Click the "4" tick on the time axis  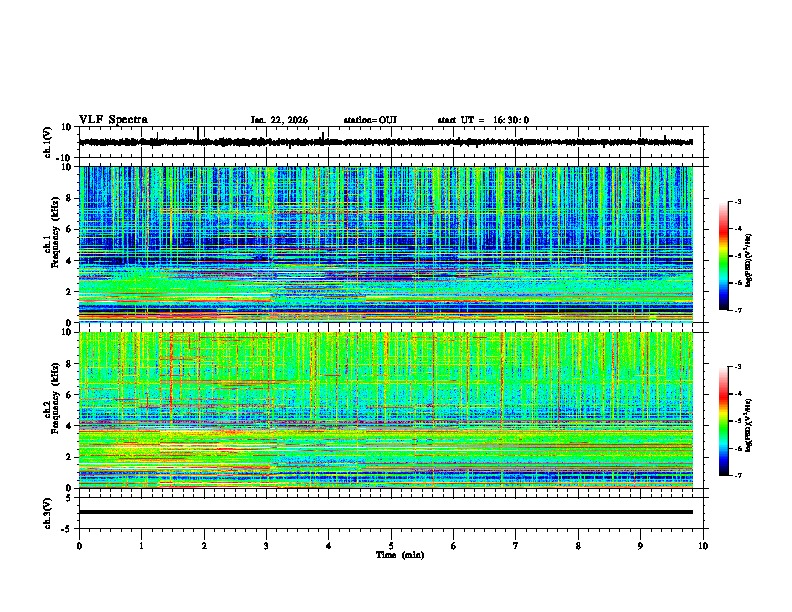pos(328,546)
